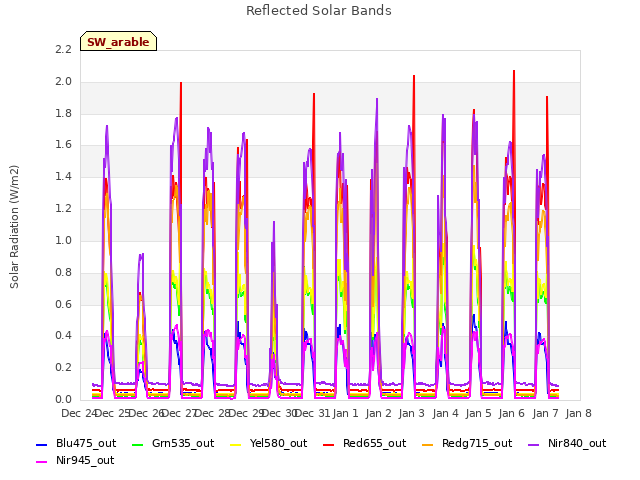Image resolution: width=640 pixels, height=480 pixels.
Task: Click the 1.2 y-axis tick label
Action: 63,208
